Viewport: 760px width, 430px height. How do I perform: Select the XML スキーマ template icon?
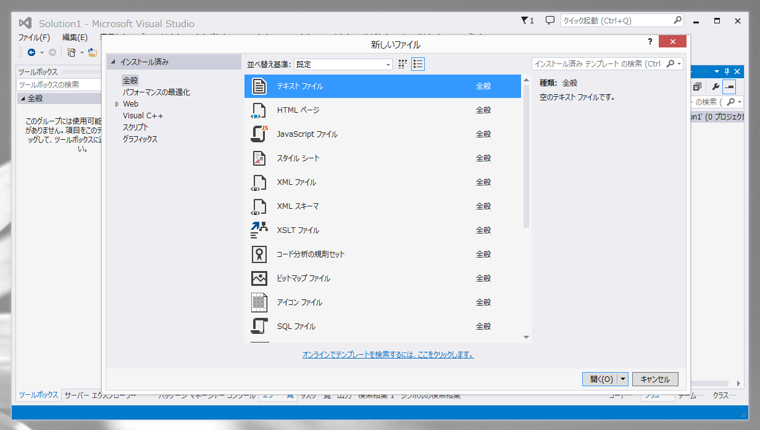[x=259, y=207]
